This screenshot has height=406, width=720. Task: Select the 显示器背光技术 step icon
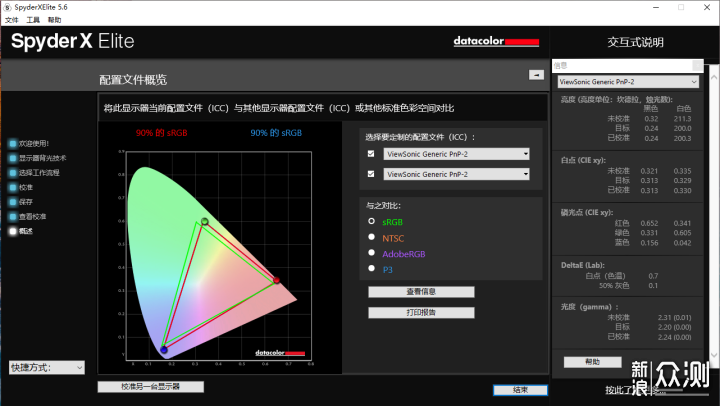(13, 158)
